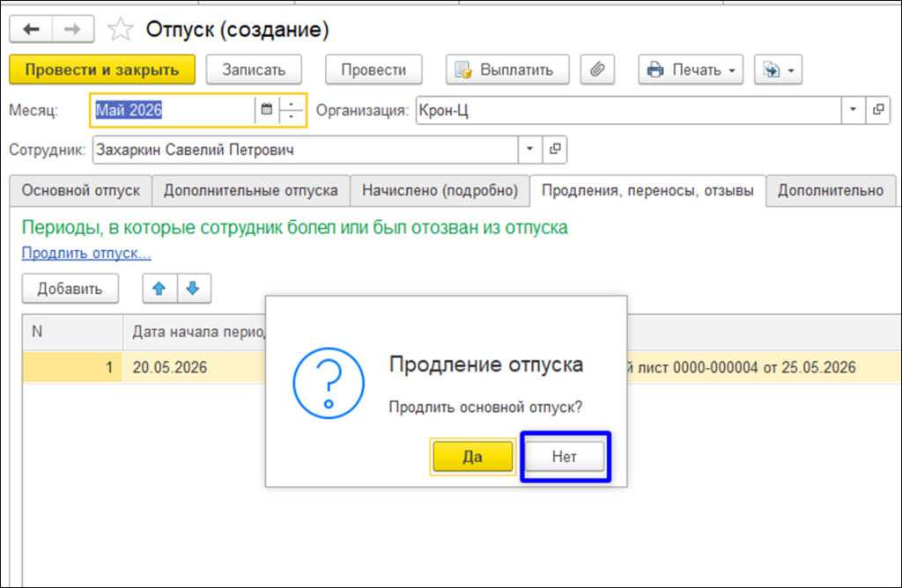Move row up with blue up arrow

click(x=159, y=289)
